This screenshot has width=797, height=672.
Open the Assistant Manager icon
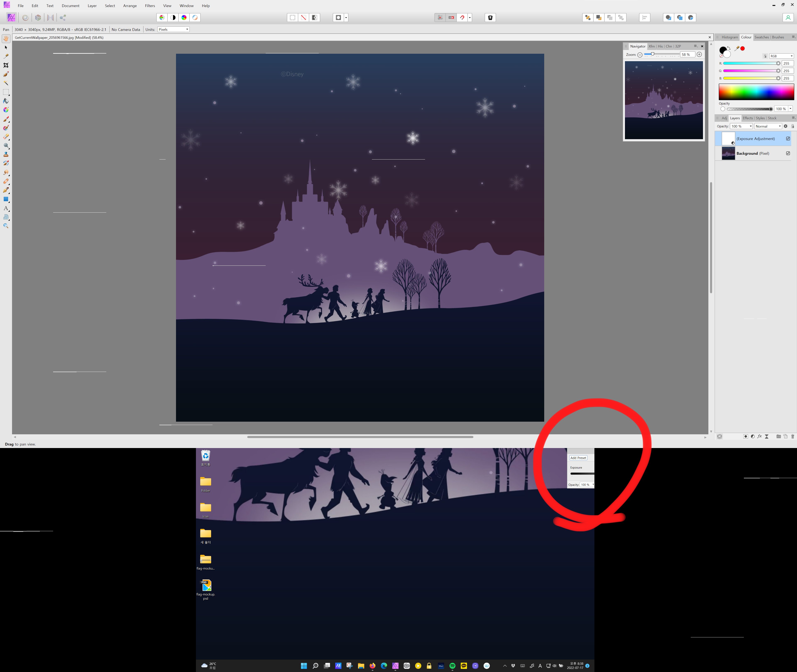point(490,17)
